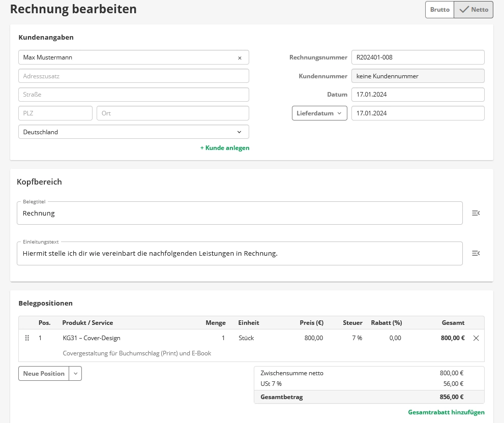Open arrow menu next to Neue Position
This screenshot has width=504, height=423.
pyautogui.click(x=75, y=374)
